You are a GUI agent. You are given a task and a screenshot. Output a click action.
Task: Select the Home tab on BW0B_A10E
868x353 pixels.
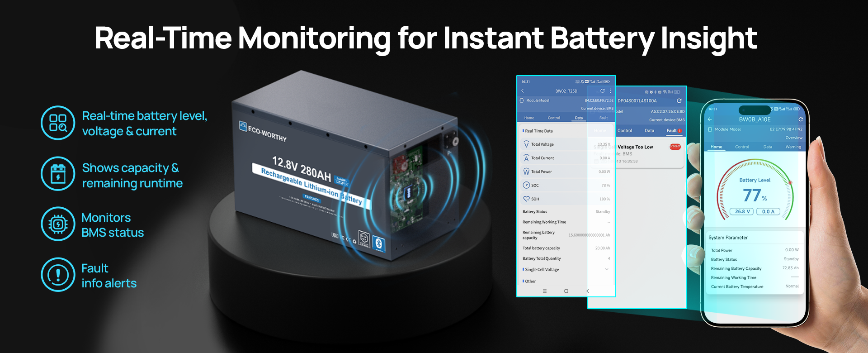[716, 147]
